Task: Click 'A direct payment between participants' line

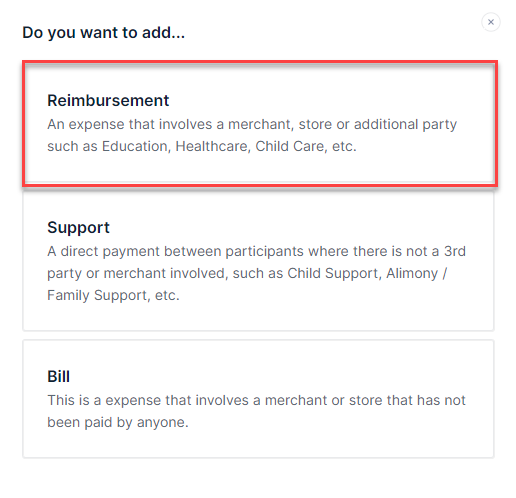Action: [x=256, y=251]
